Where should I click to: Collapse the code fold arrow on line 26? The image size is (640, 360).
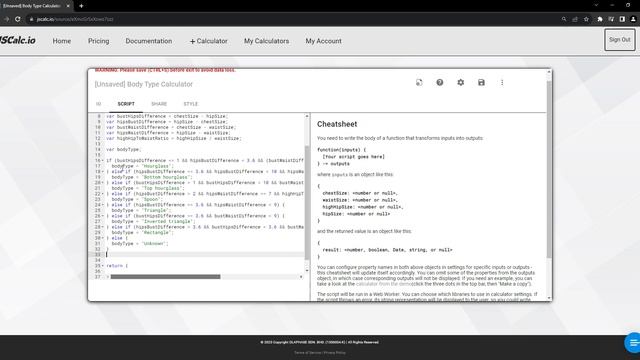102,216
